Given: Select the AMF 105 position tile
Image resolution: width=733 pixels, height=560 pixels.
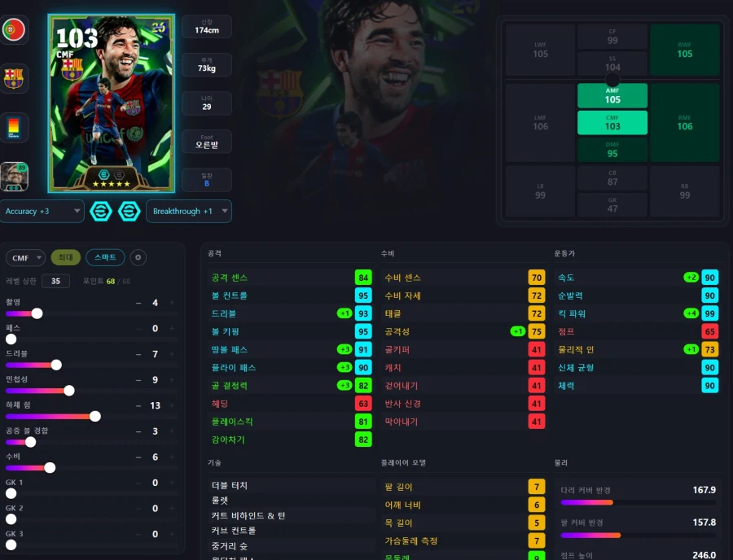Looking at the screenshot, I should point(612,96).
